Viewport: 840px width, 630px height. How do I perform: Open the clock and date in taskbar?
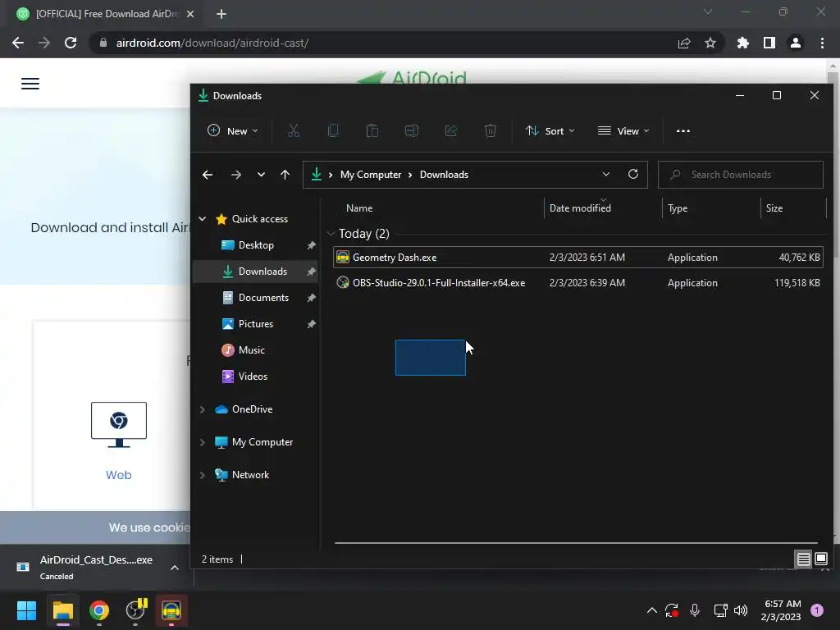click(782, 610)
